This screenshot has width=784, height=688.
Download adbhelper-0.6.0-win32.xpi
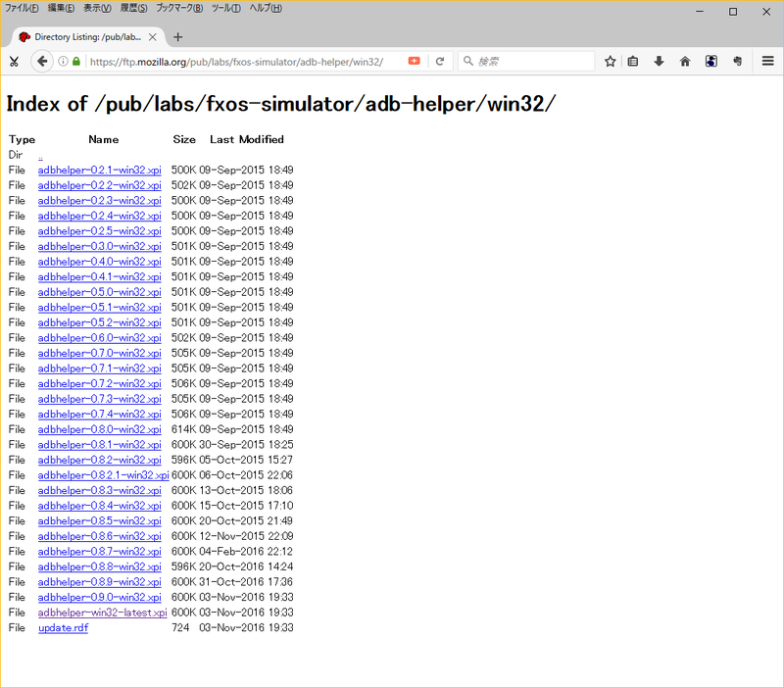(x=100, y=338)
